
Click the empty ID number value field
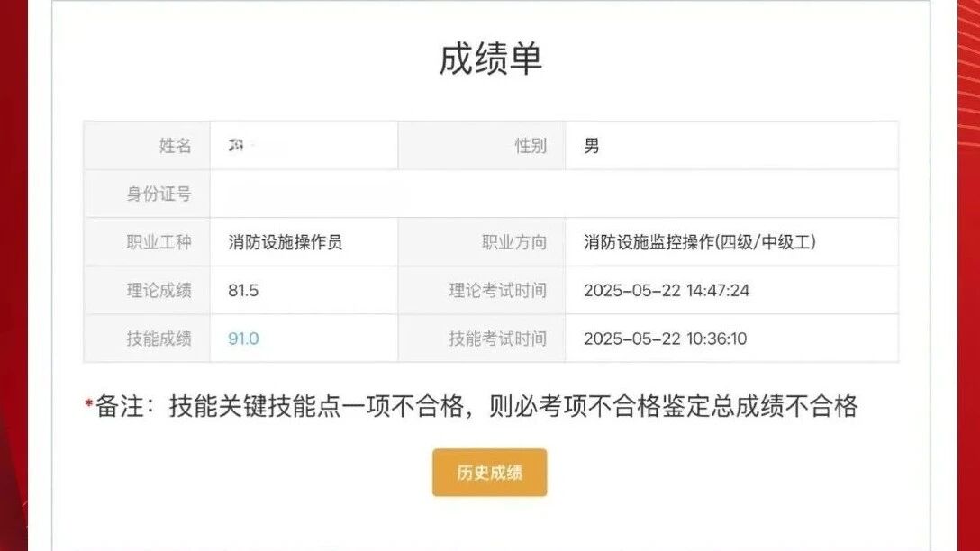click(553, 194)
